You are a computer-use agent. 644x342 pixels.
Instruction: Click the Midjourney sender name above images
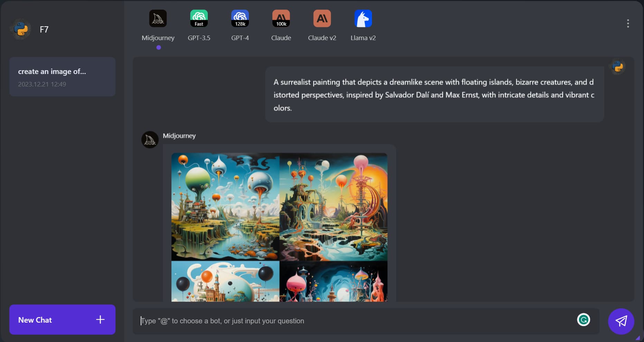[x=179, y=136]
